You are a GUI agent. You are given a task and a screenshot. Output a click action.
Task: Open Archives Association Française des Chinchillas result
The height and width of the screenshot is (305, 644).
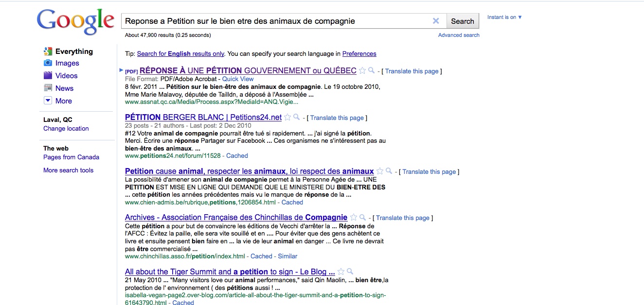tap(236, 217)
